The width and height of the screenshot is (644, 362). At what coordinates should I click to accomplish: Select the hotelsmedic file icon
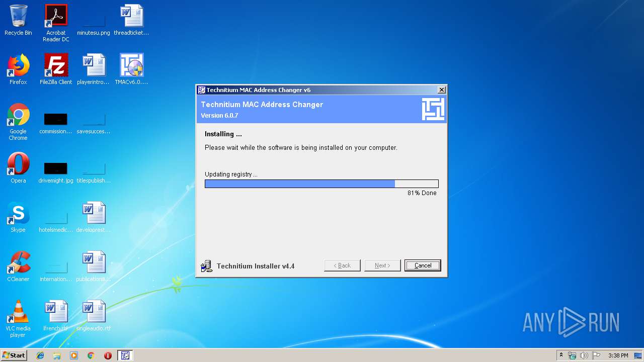(56, 222)
